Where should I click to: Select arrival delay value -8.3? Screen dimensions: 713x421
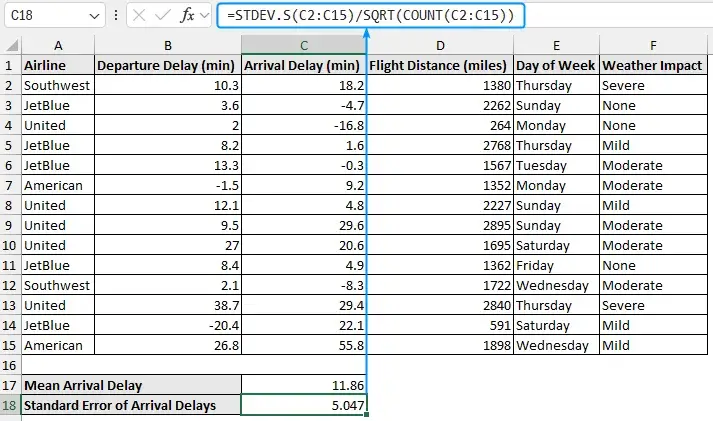click(304, 286)
